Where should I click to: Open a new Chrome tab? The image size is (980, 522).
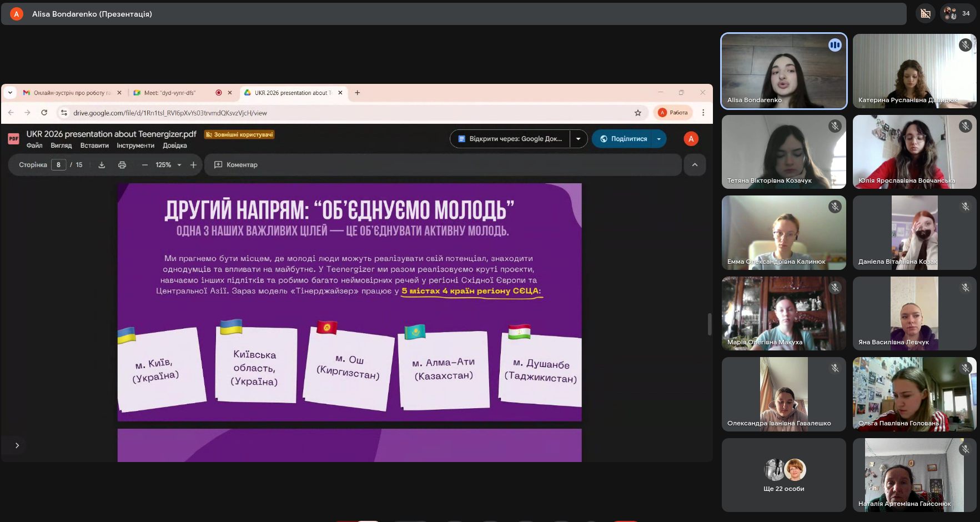click(358, 93)
